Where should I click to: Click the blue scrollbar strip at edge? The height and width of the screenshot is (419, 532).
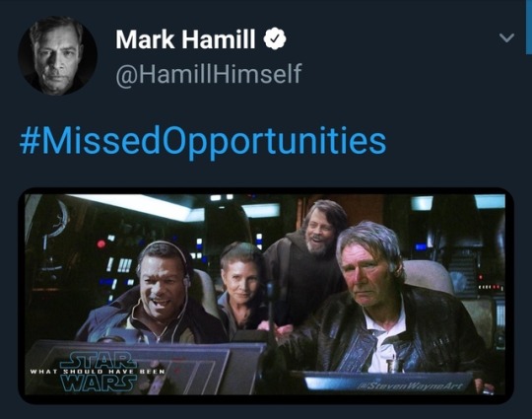[529, 28]
